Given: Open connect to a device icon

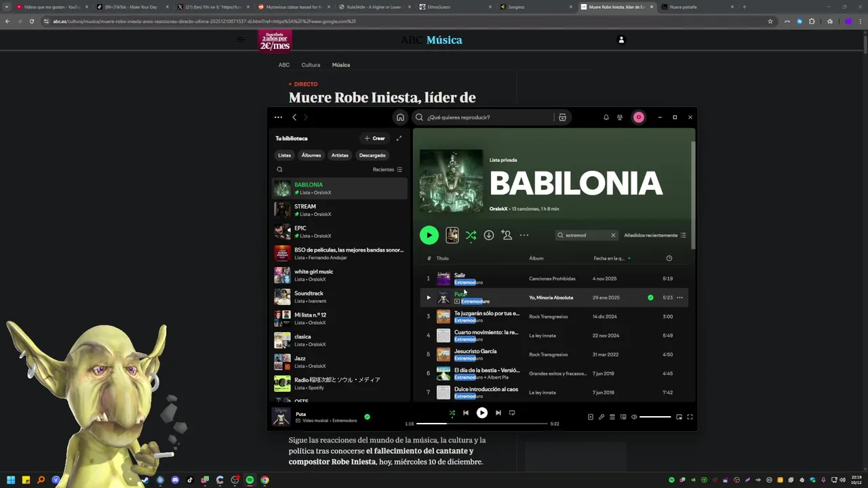Looking at the screenshot, I should click(623, 417).
